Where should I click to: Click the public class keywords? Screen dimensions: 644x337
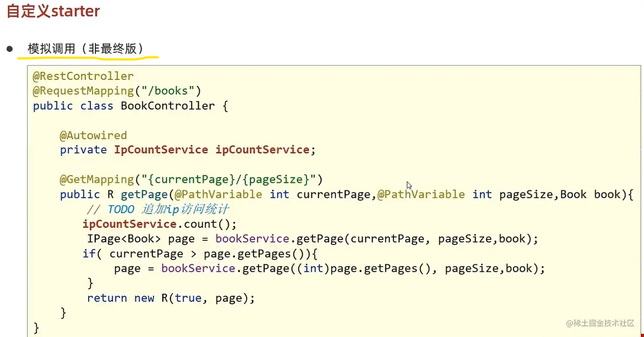(73, 106)
